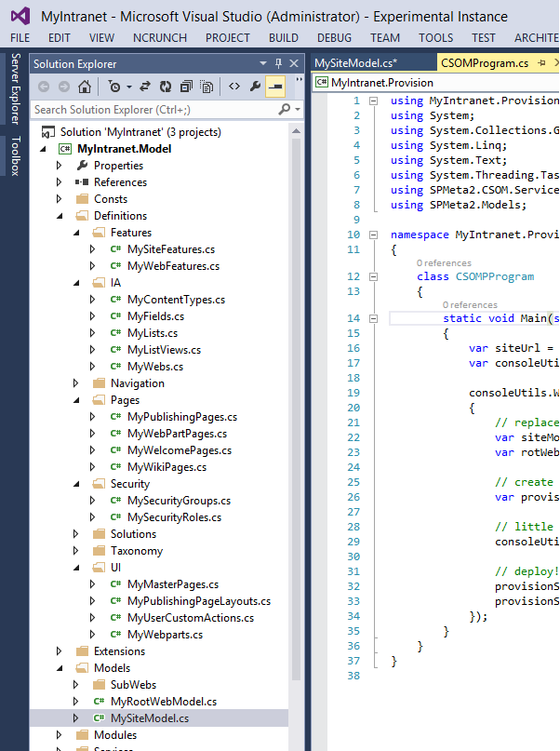Screen dimensions: 560x751
Task: Collapse the namespace block on line 10
Action: pos(373,235)
